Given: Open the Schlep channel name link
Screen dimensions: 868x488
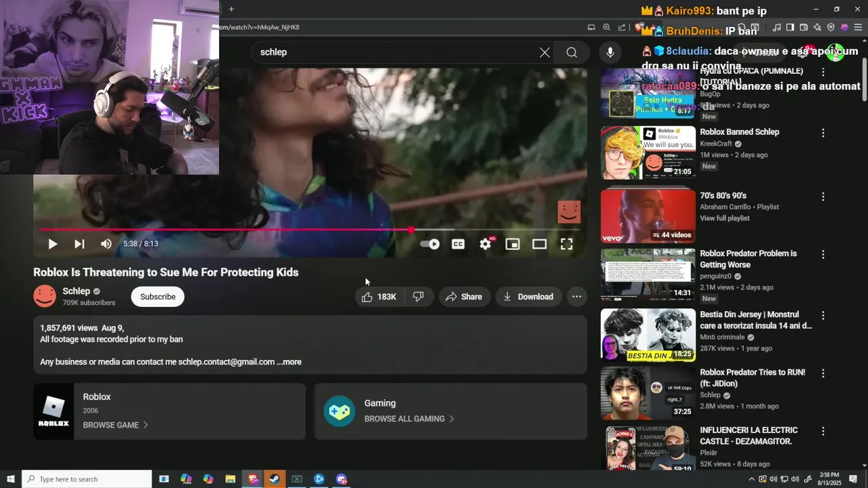Looking at the screenshot, I should tap(76, 291).
